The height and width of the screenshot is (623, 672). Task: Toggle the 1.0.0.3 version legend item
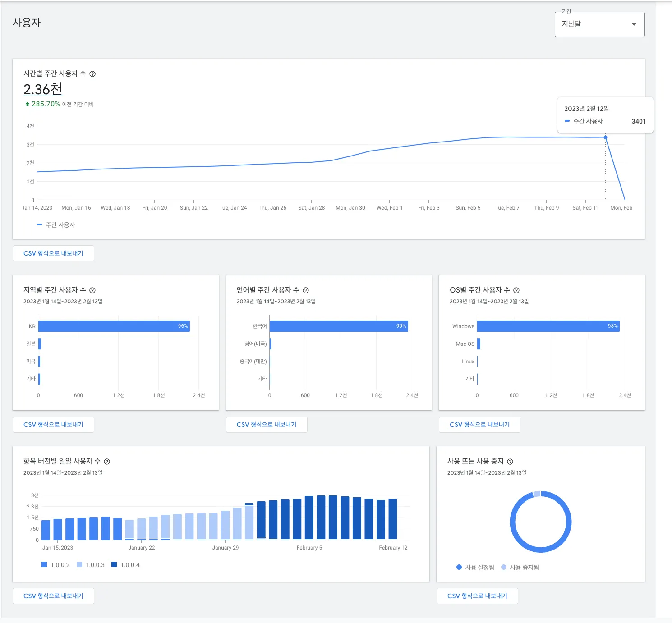click(91, 565)
